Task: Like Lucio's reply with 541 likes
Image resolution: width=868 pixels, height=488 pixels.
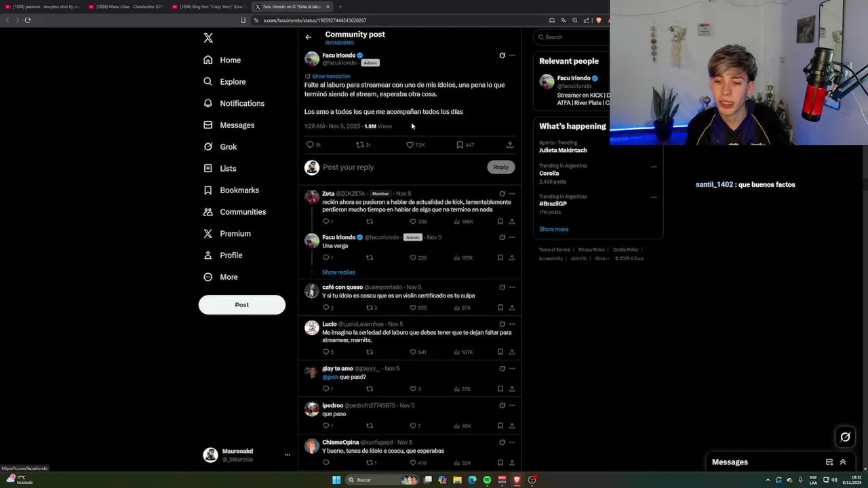Action: click(413, 352)
